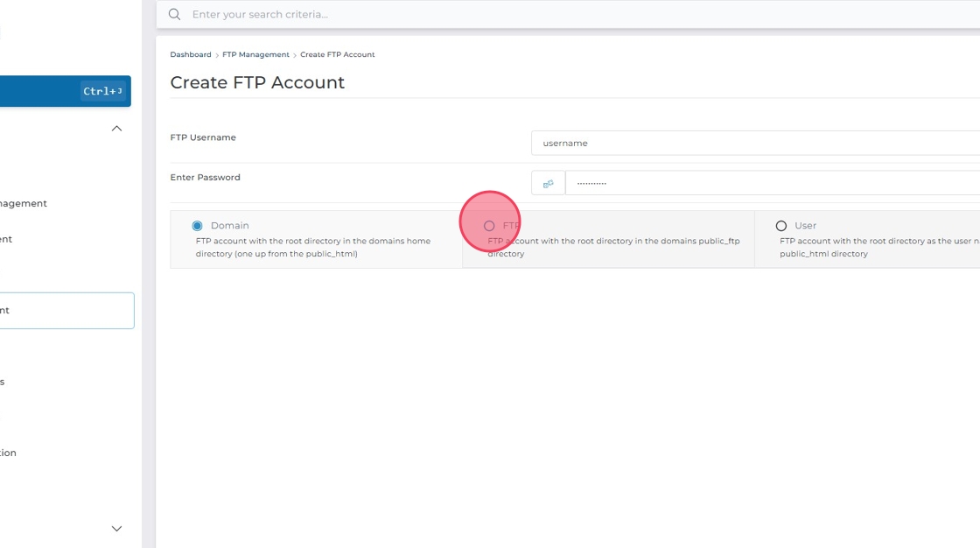Image resolution: width=980 pixels, height=548 pixels.
Task: Open the sidebar item directly below 'nagement'
Action: pos(6,239)
